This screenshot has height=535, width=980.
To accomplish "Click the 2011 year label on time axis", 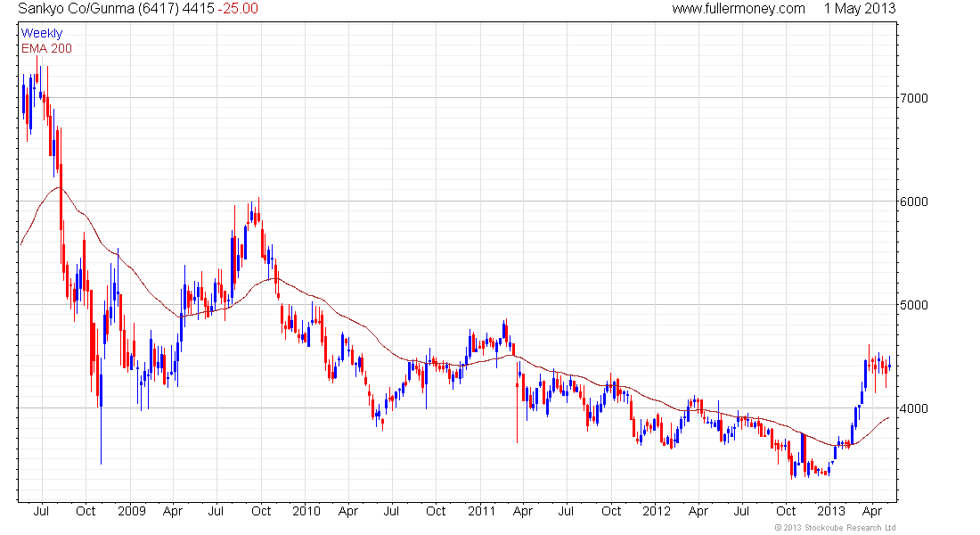I will tap(481, 511).
